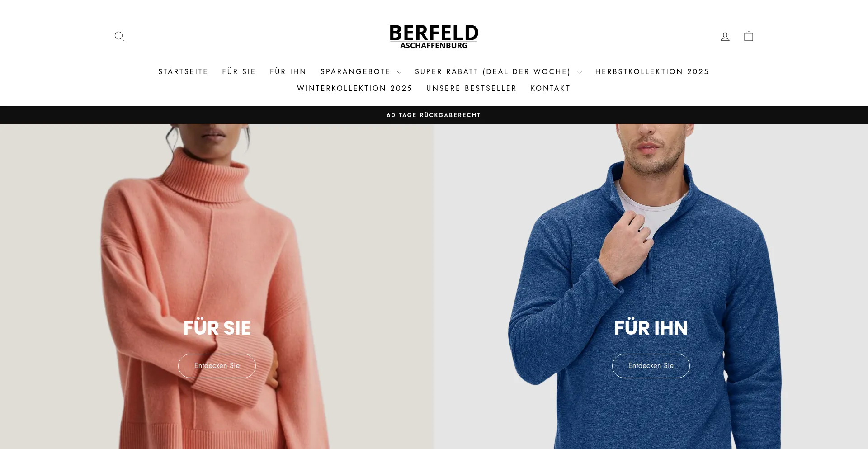The image size is (868, 449).
Task: Expand the Super Rabatt chevron arrow
Action: pos(580,72)
